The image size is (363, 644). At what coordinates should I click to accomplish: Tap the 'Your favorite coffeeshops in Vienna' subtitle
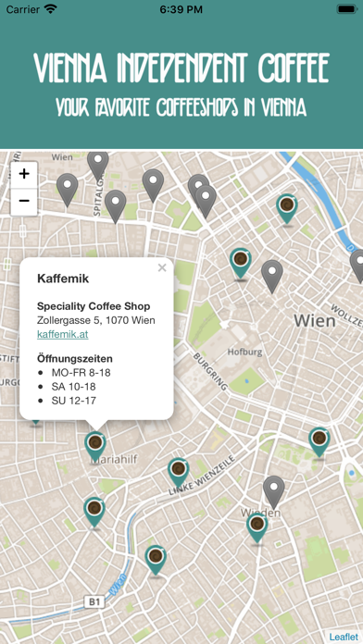[181, 107]
